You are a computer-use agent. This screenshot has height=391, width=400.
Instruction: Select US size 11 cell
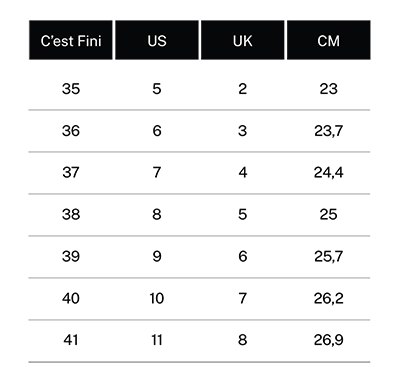pyautogui.click(x=157, y=340)
